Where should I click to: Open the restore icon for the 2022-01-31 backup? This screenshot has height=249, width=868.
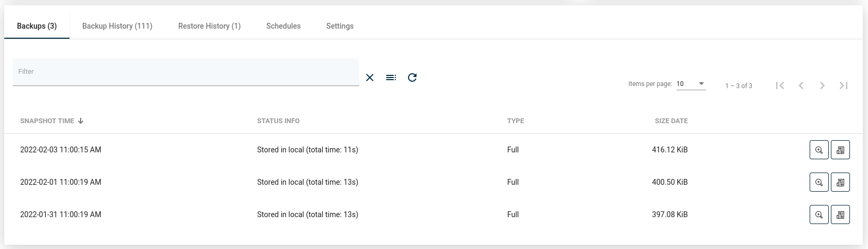840,214
